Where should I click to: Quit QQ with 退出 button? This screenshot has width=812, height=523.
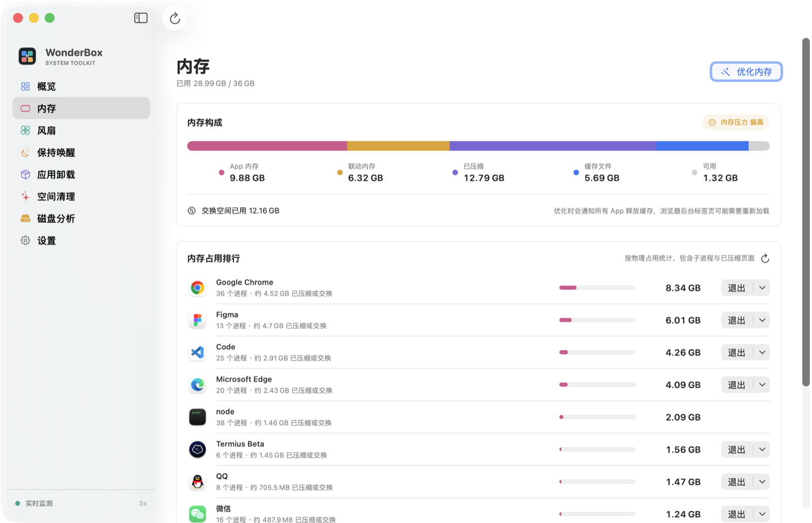click(x=737, y=482)
